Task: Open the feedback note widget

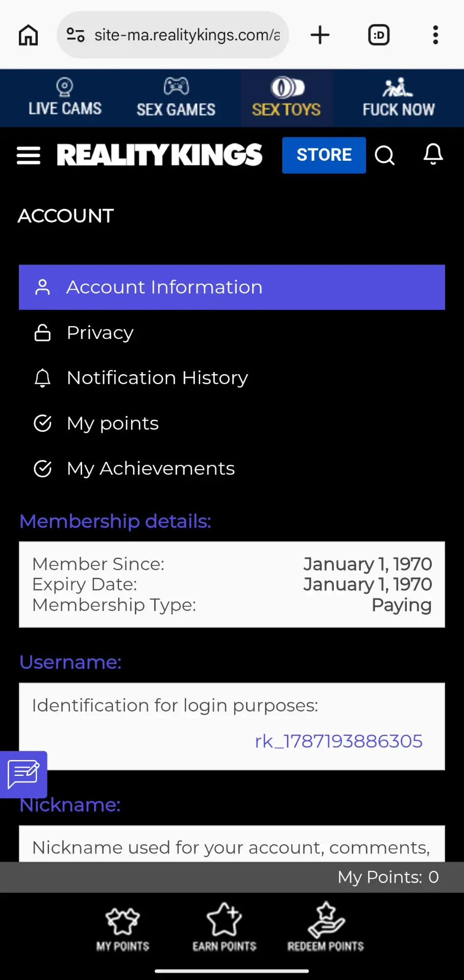Action: tap(23, 774)
